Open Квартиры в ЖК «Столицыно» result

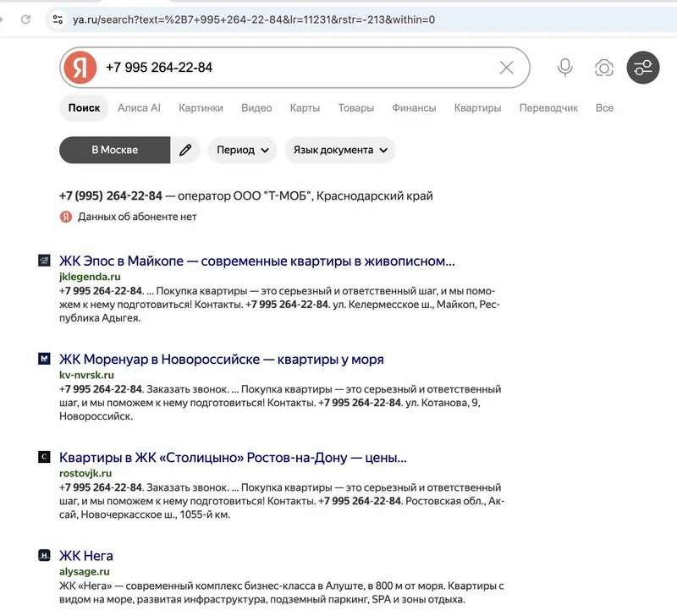[x=233, y=457]
